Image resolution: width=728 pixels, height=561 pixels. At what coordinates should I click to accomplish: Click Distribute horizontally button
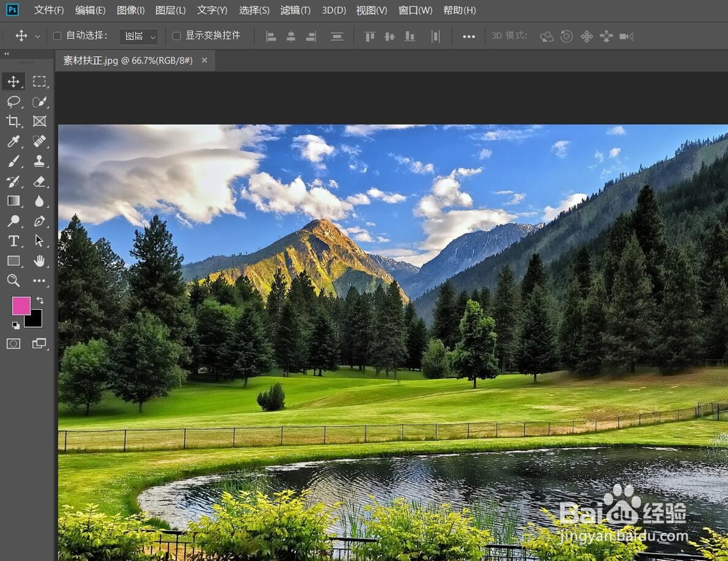click(435, 36)
